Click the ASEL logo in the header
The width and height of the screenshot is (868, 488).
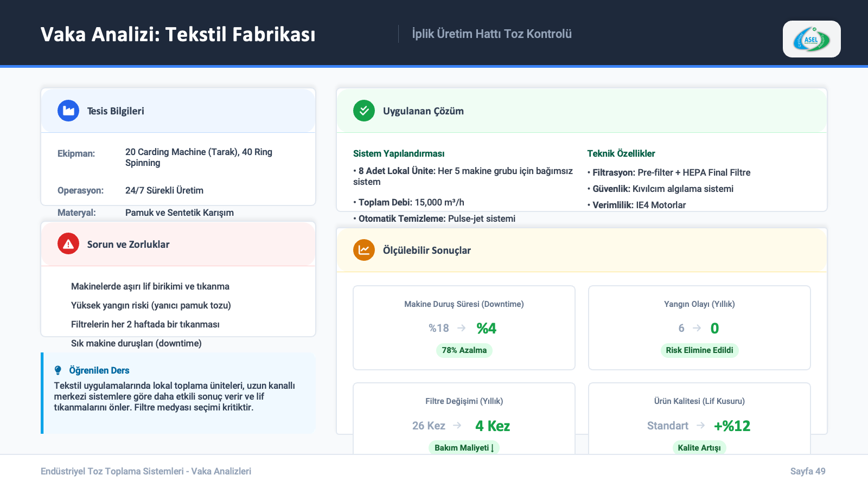click(x=811, y=40)
